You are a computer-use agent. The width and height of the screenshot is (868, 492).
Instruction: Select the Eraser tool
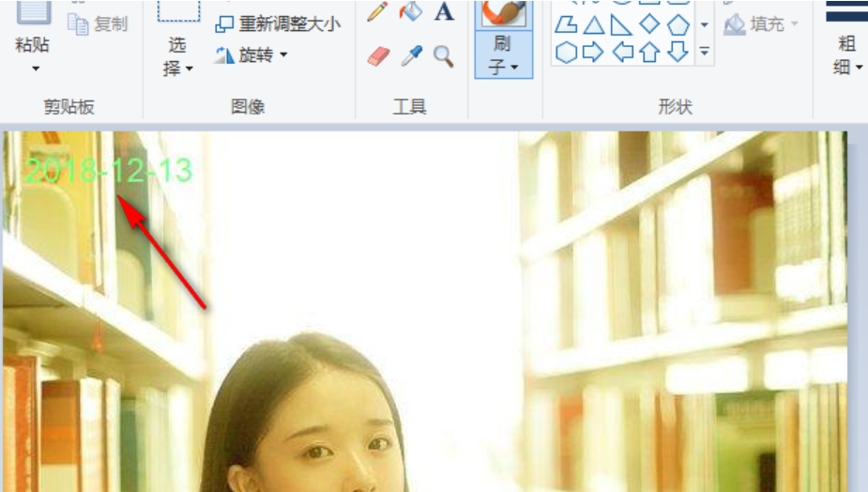coord(379,56)
